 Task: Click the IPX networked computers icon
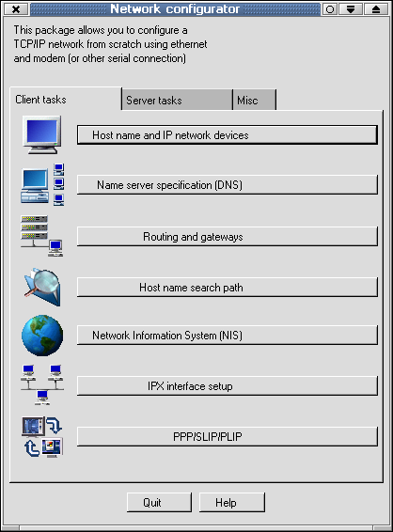42,385
